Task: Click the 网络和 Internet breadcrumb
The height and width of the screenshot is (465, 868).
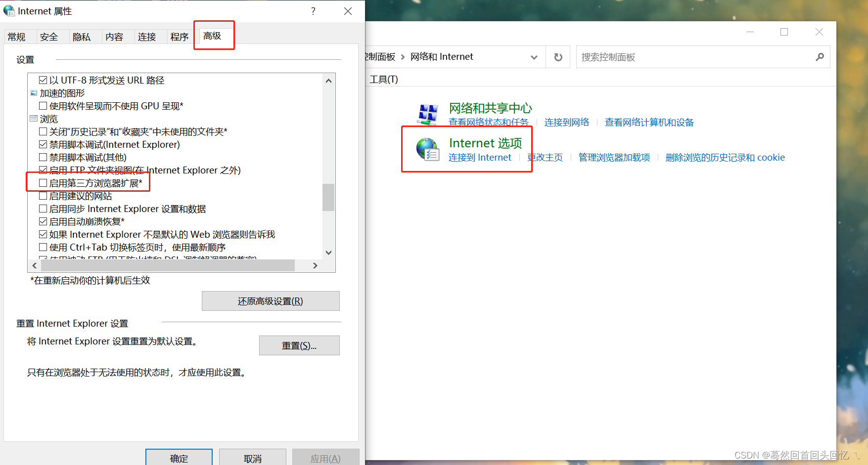Action: [442, 57]
